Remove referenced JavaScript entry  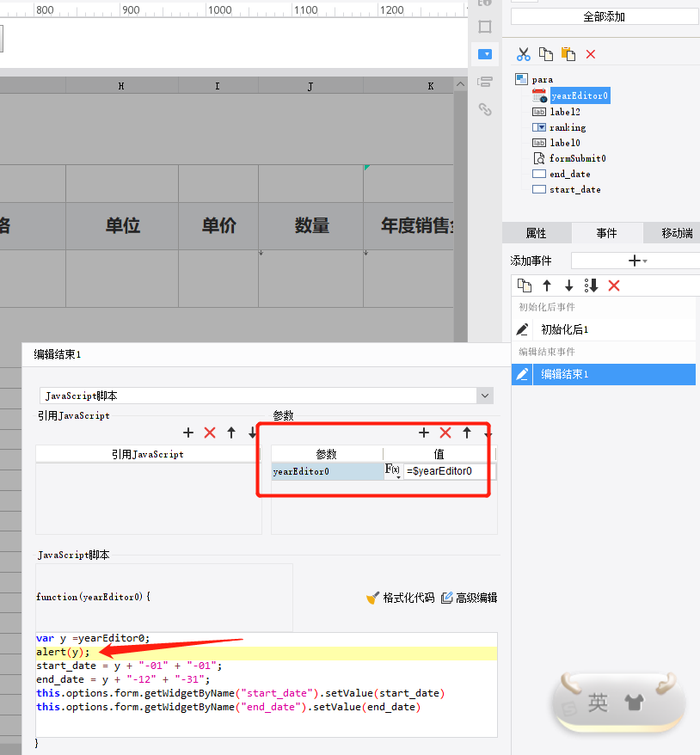(210, 433)
